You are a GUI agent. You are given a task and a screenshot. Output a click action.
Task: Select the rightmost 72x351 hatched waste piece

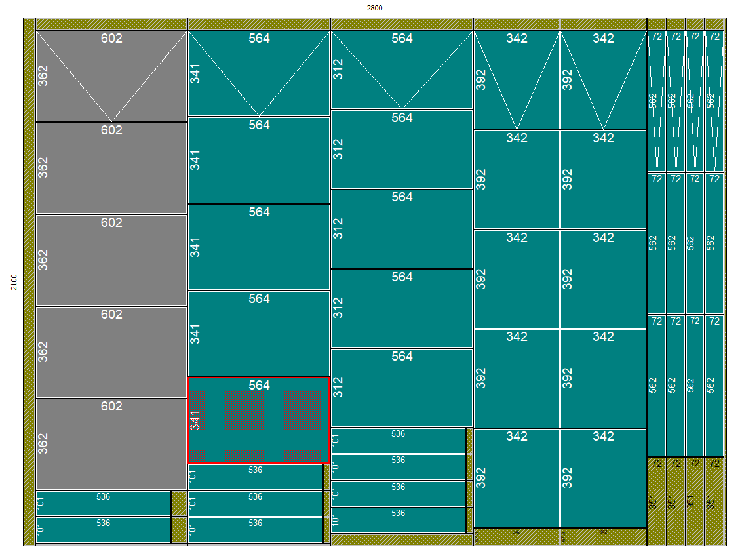[x=714, y=502]
